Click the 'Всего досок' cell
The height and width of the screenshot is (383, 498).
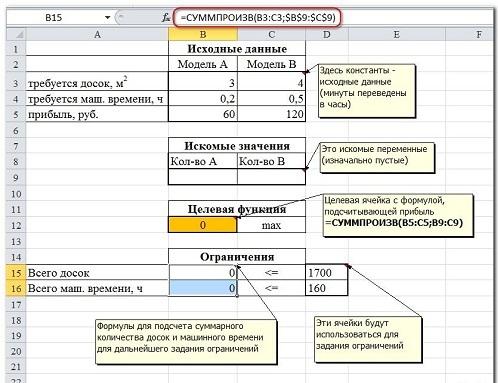97,273
